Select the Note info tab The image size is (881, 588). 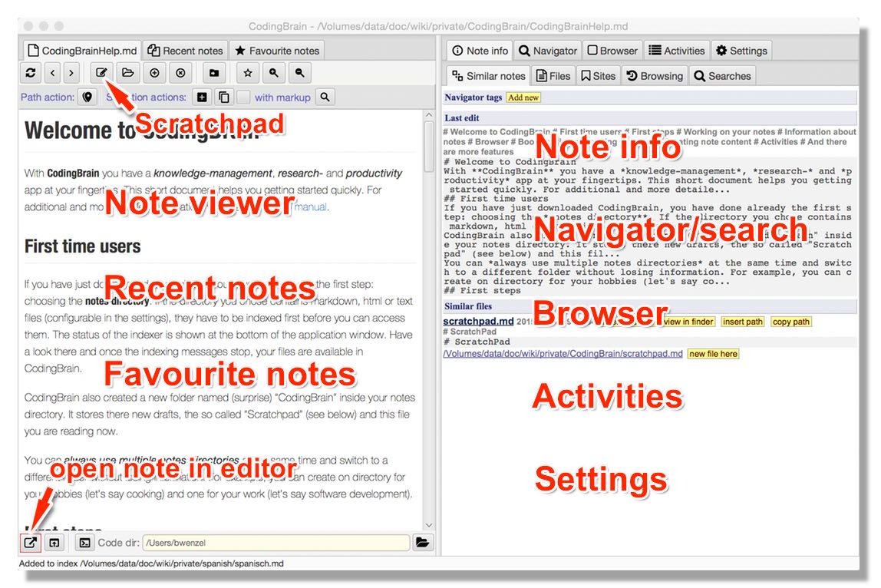(480, 51)
